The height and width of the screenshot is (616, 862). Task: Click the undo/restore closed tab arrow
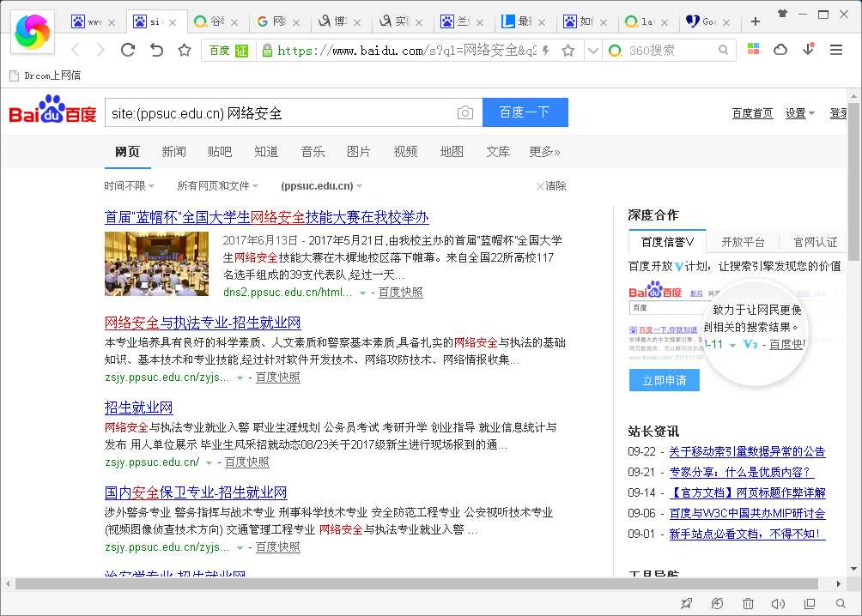pos(156,50)
